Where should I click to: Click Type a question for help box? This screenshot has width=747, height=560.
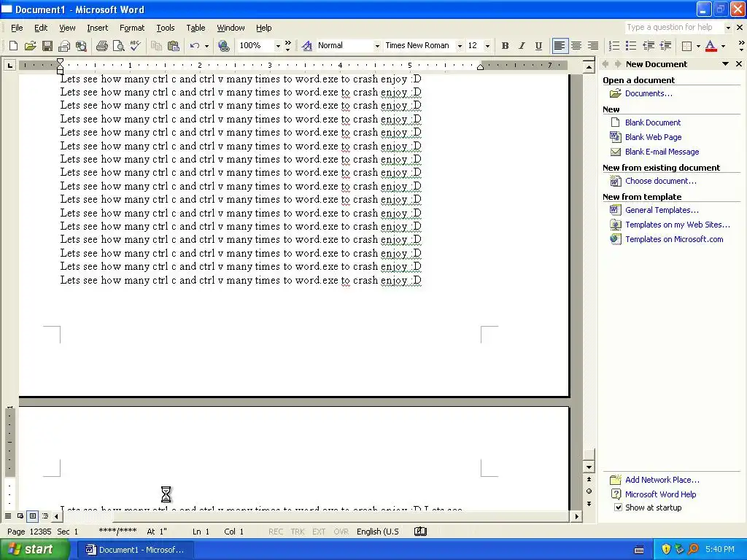click(675, 27)
